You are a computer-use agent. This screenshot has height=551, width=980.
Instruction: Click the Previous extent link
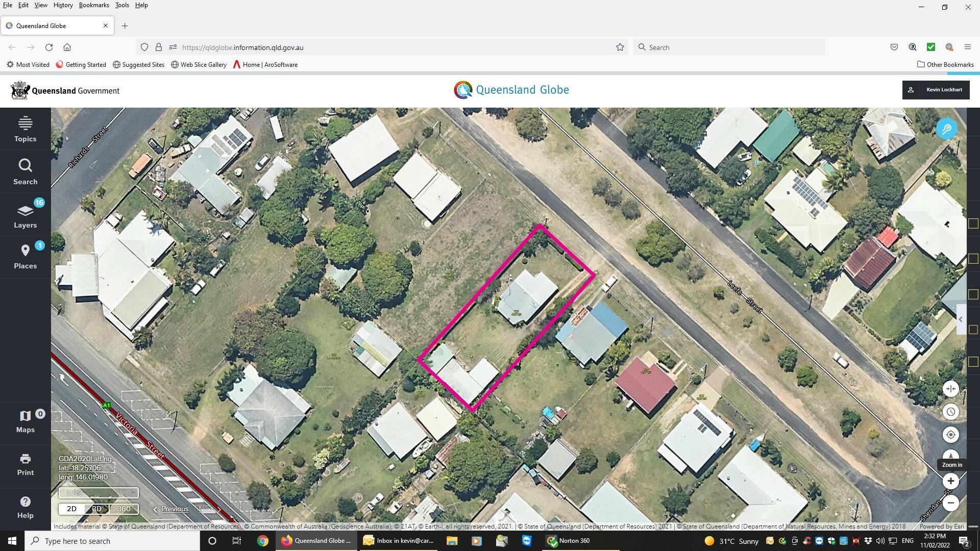pos(174,509)
